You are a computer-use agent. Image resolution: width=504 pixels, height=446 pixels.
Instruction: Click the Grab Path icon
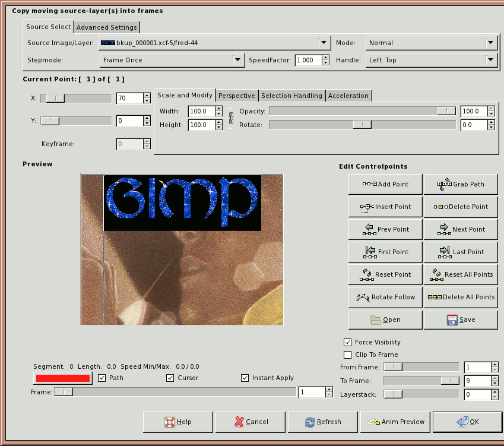click(445, 184)
